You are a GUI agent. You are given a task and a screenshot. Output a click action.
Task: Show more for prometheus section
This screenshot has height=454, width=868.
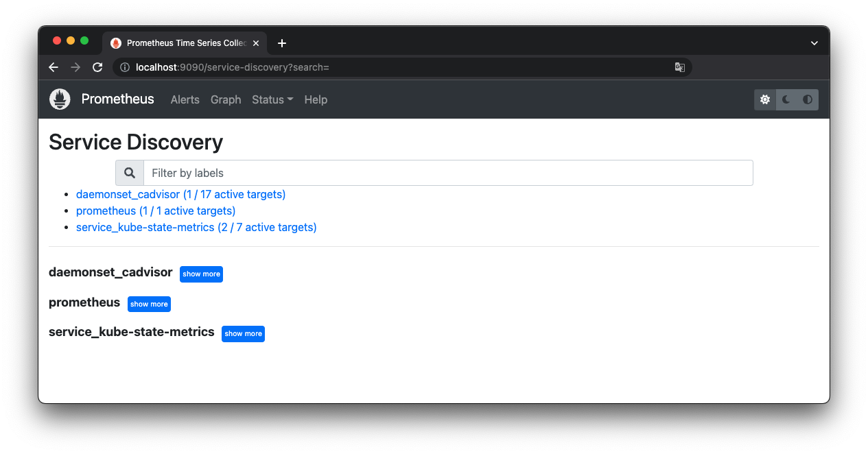coord(149,304)
